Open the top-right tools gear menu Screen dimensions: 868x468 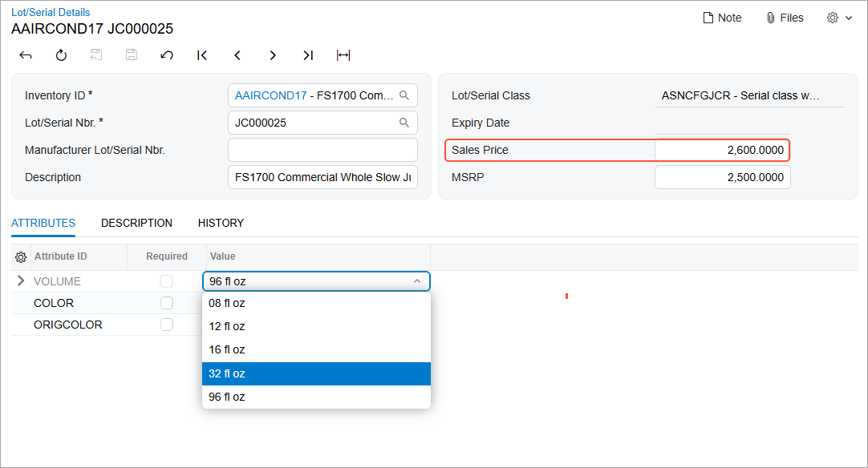coord(839,18)
